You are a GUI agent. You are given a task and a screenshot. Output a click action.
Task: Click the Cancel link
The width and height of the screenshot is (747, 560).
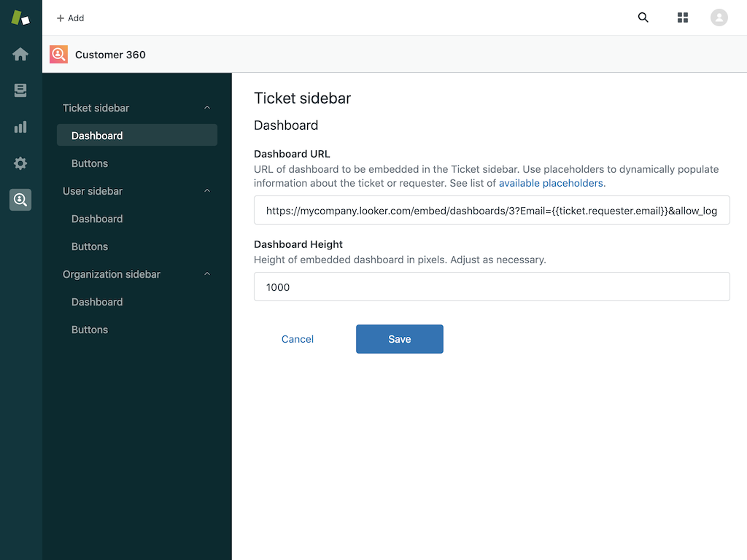[x=298, y=339]
